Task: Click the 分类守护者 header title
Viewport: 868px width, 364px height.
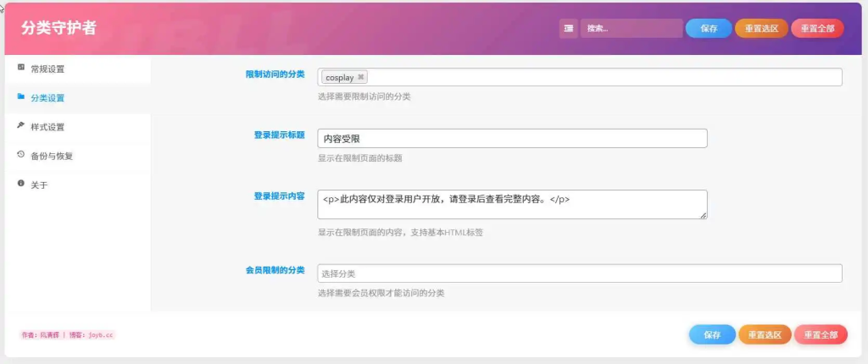Action: coord(58,28)
